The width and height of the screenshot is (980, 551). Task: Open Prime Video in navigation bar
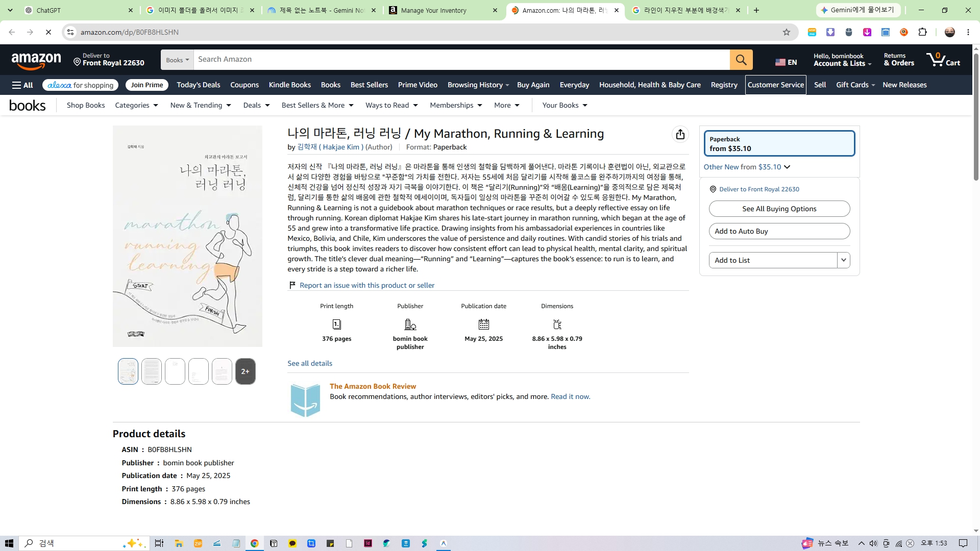pyautogui.click(x=418, y=85)
